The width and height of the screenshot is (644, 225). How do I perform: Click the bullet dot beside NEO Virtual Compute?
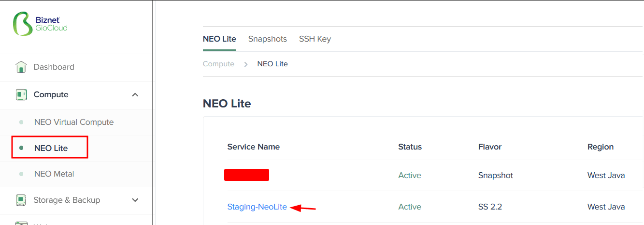pyautogui.click(x=21, y=122)
